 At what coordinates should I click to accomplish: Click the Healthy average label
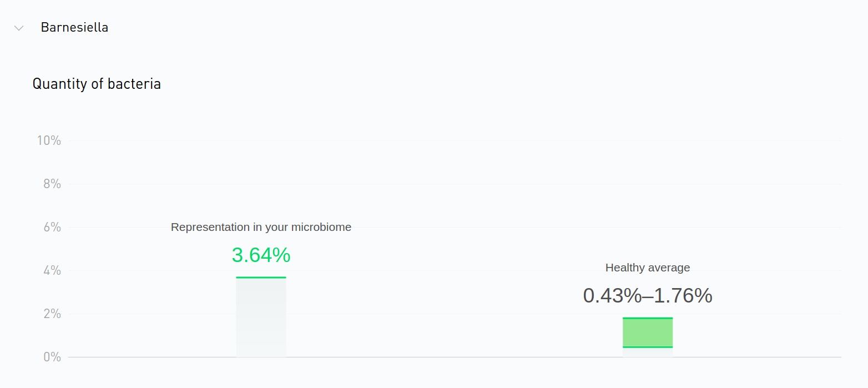[648, 268]
